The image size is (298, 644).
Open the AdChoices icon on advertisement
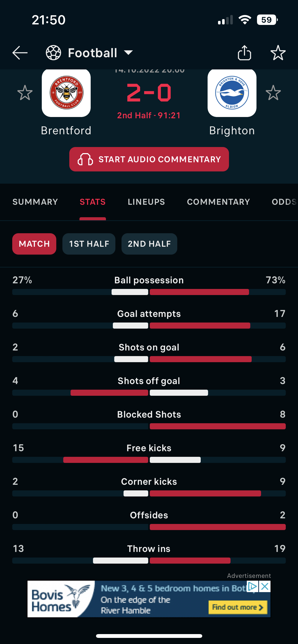pos(253,587)
